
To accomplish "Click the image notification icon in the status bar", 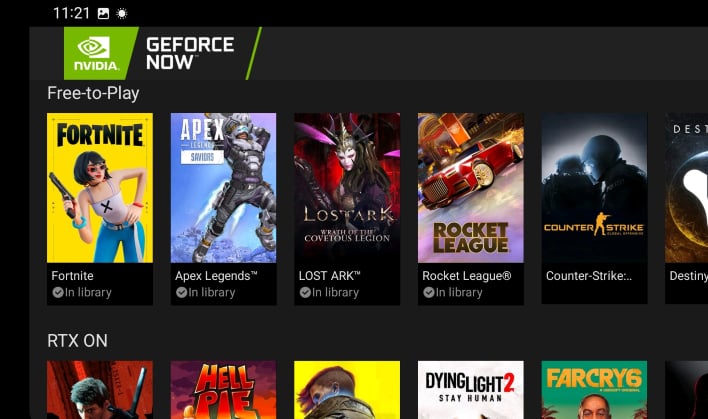I will 103,14.
